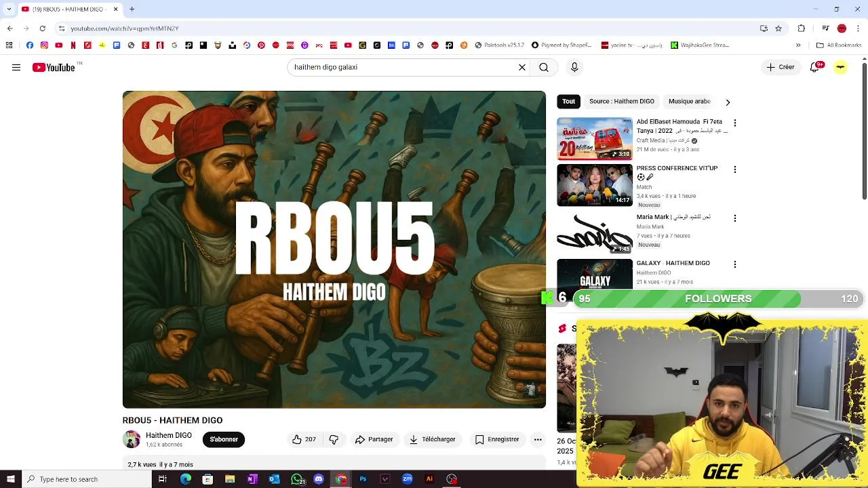Open the Créer menu

point(780,67)
